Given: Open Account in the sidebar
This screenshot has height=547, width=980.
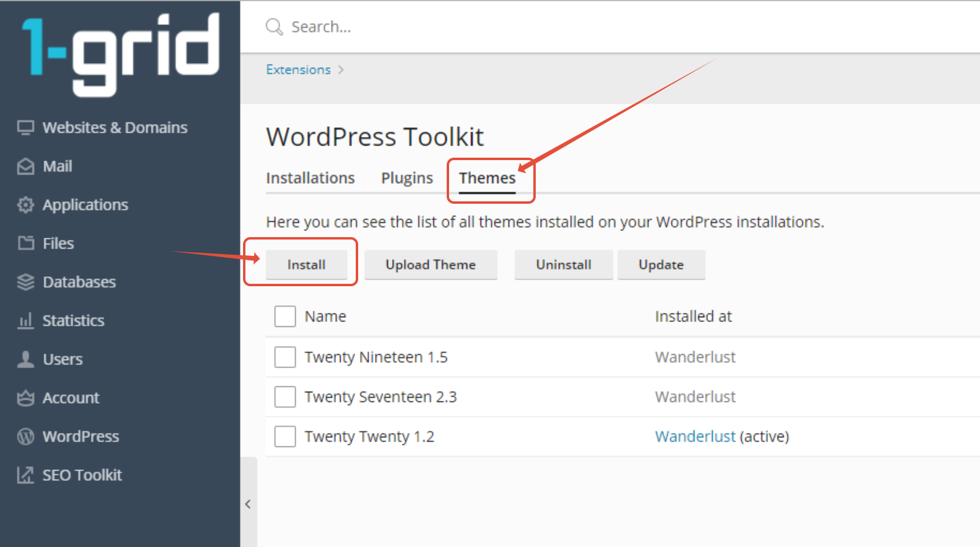Looking at the screenshot, I should coord(71,398).
